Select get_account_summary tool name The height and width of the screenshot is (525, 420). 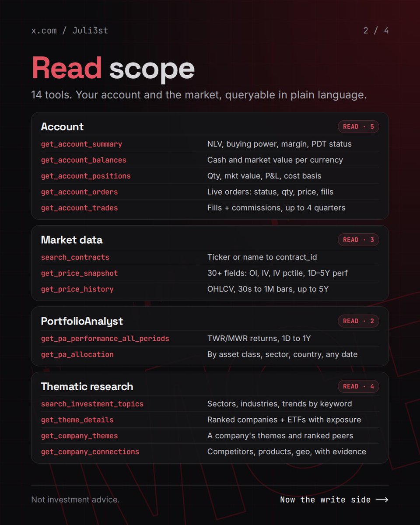[81, 144]
